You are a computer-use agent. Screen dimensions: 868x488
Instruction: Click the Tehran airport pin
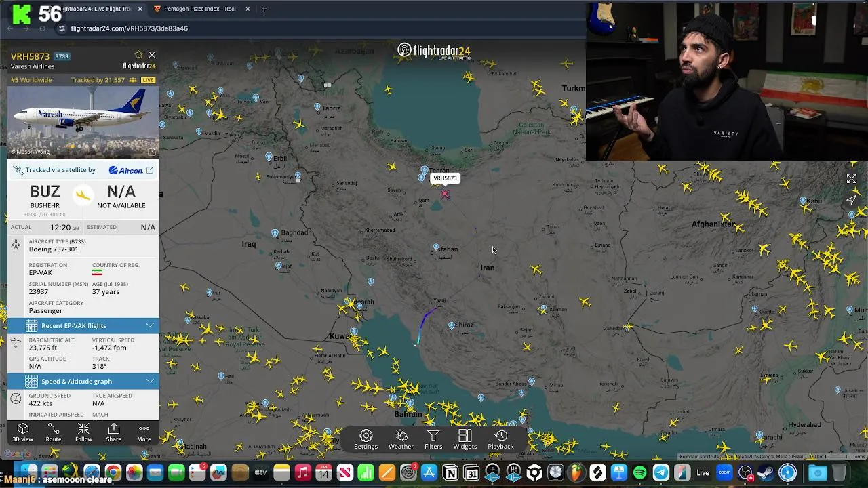coord(425,170)
